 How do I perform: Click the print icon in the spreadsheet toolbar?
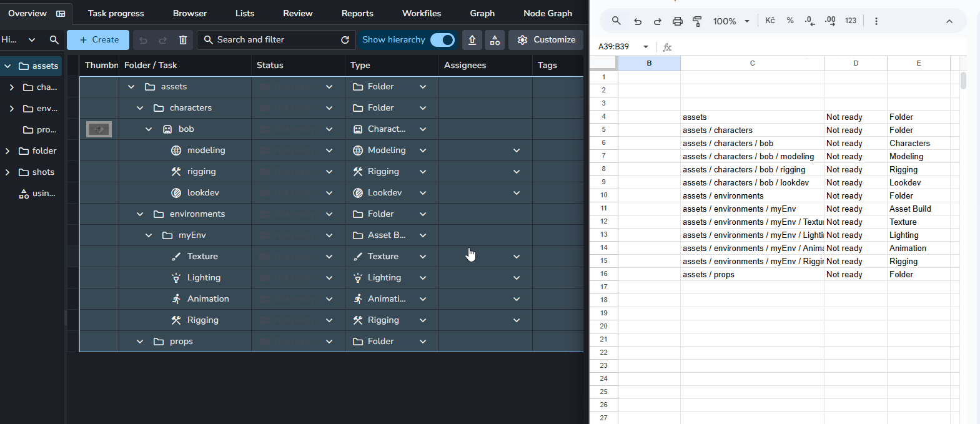678,21
